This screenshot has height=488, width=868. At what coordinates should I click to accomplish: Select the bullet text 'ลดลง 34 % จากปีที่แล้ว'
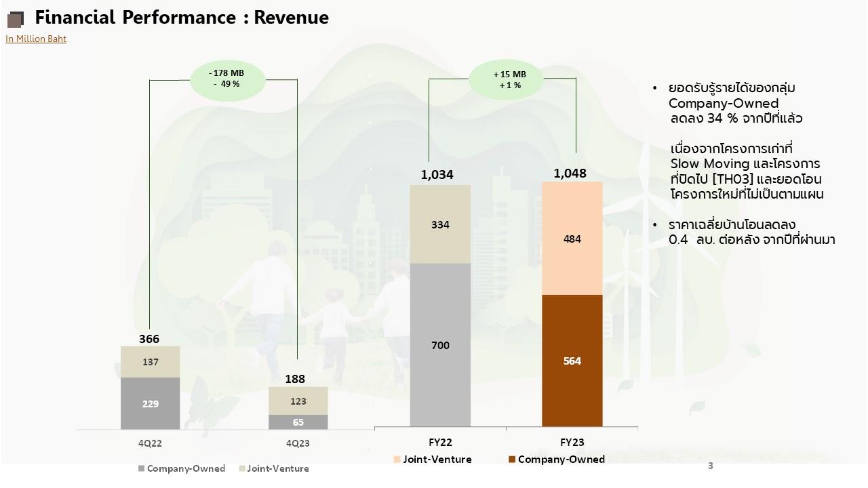point(736,119)
